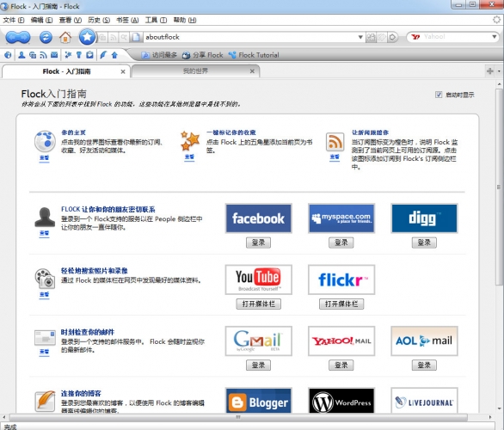Reload the page with the refresh icon

[46, 37]
